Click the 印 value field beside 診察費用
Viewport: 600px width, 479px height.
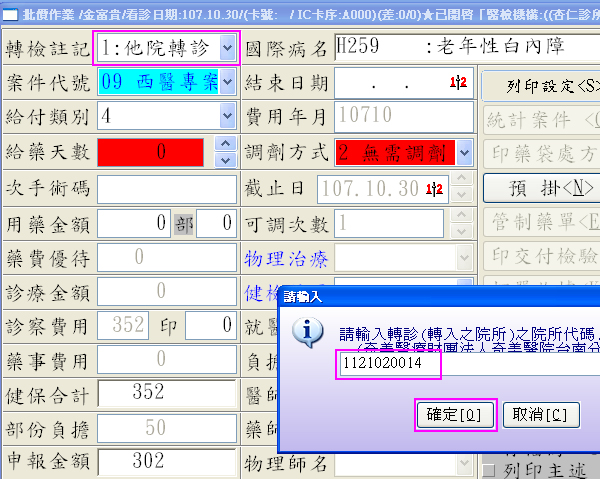point(216,325)
